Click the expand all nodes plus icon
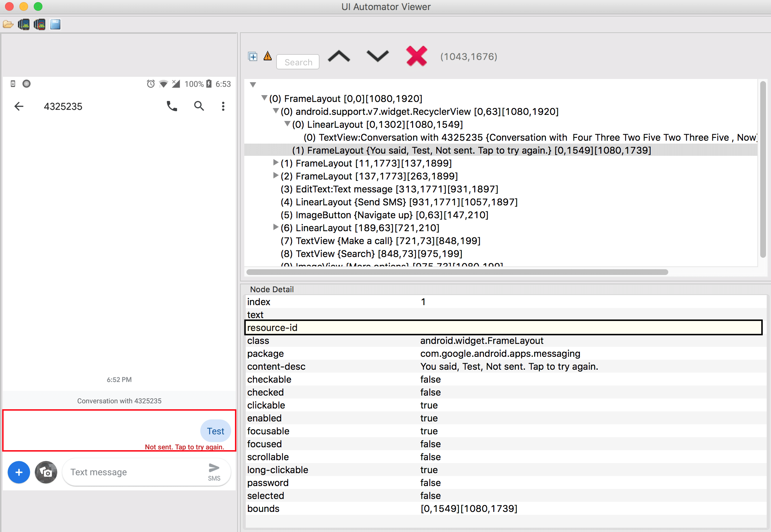This screenshot has width=771, height=532. (253, 56)
